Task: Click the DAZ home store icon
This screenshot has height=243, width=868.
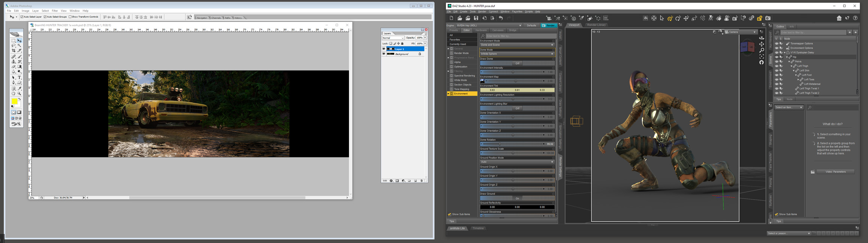Action: pos(839,18)
